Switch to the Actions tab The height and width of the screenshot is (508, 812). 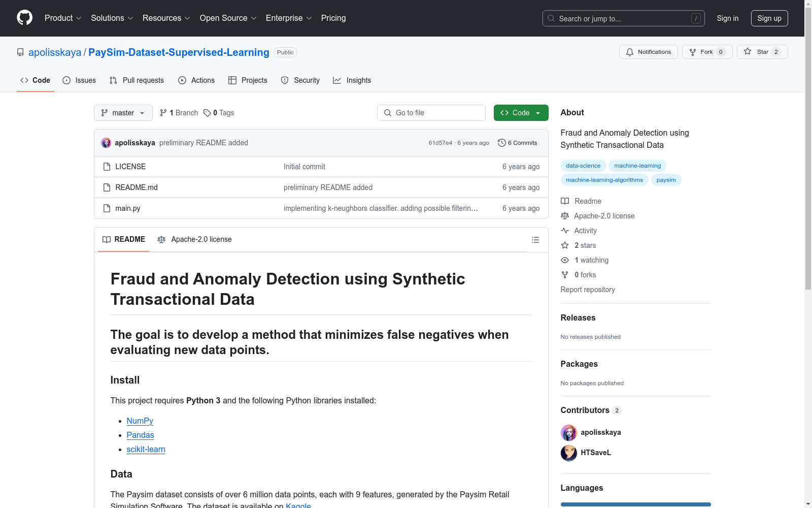(x=196, y=80)
